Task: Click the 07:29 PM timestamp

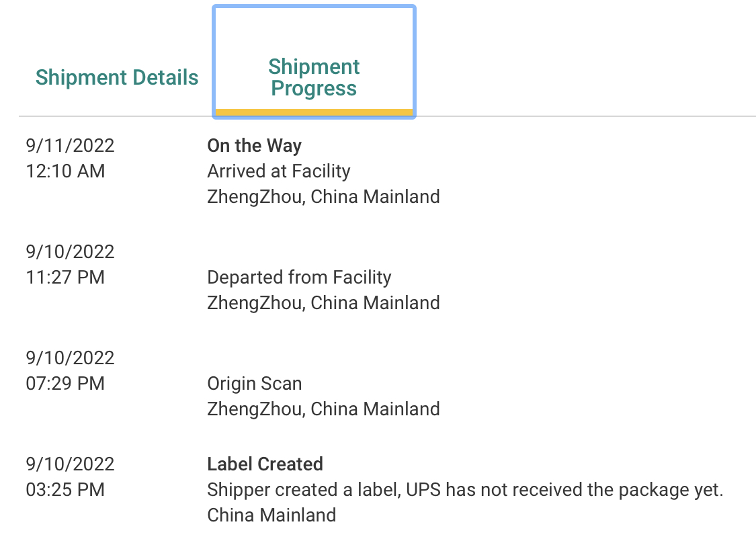Action: pos(65,384)
